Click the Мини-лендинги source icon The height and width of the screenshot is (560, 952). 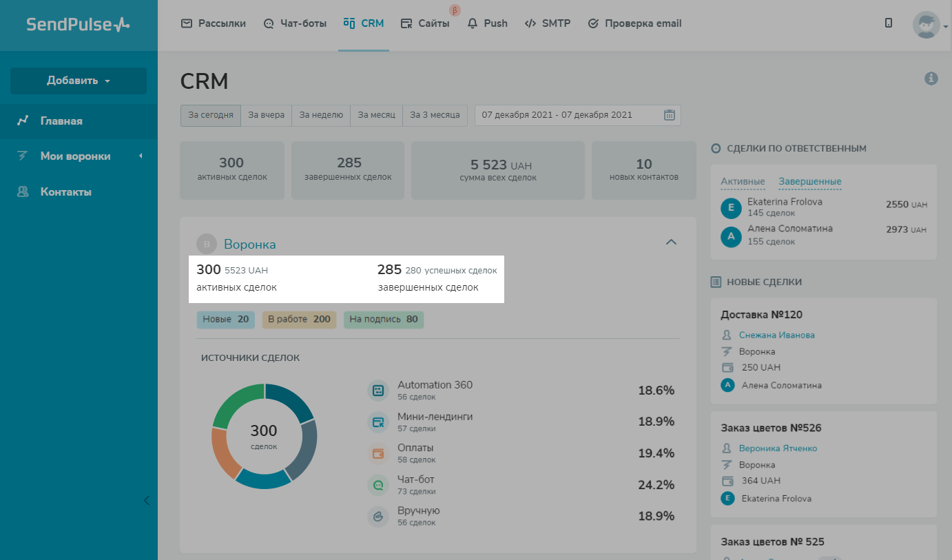pyautogui.click(x=378, y=422)
